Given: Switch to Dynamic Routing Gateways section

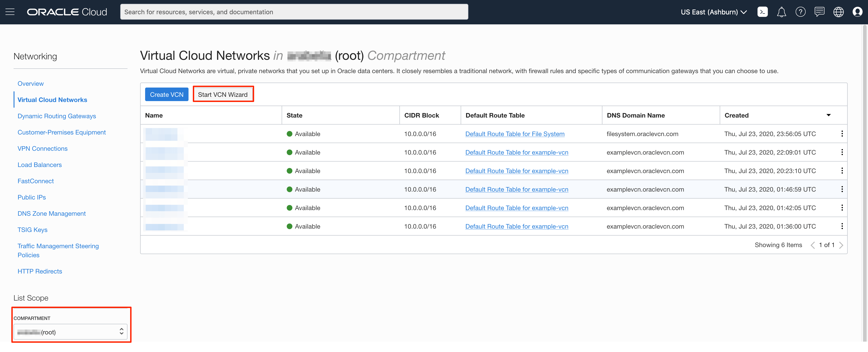Looking at the screenshot, I should [x=56, y=116].
